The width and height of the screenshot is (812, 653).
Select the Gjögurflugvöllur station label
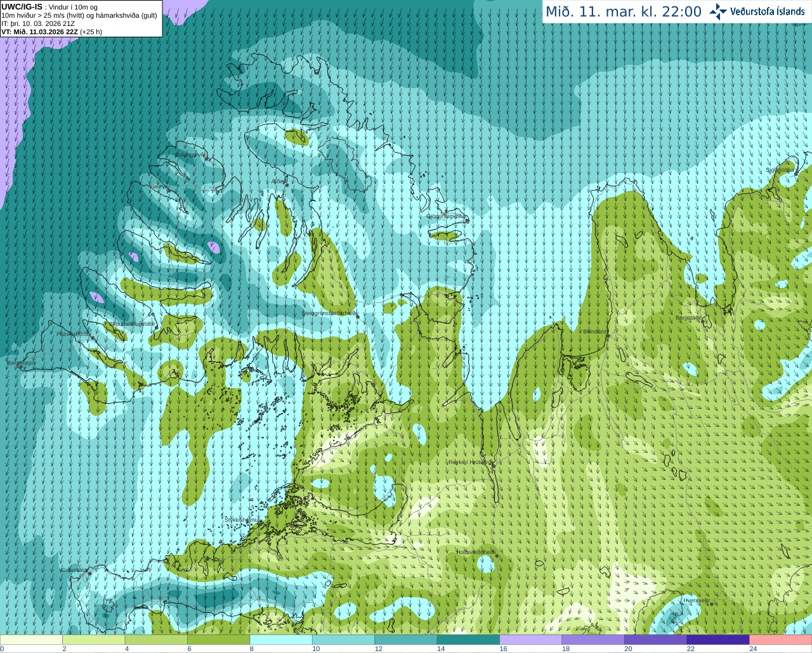[445, 216]
